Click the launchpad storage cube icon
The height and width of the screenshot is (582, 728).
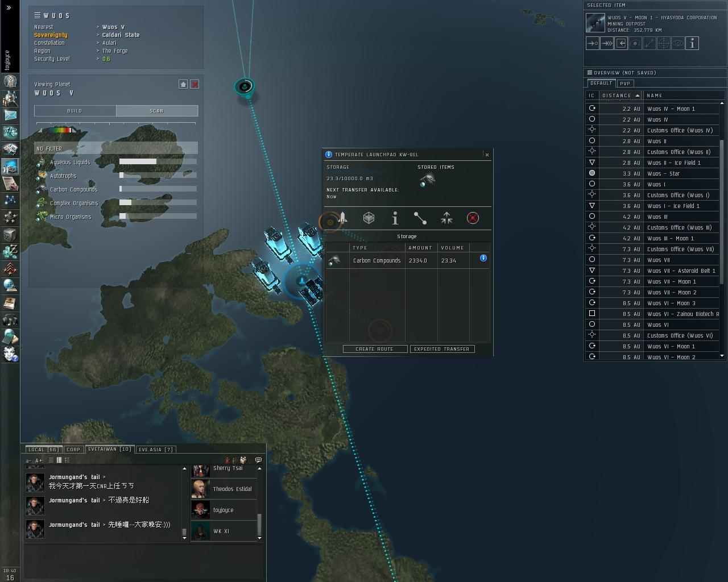(x=369, y=218)
